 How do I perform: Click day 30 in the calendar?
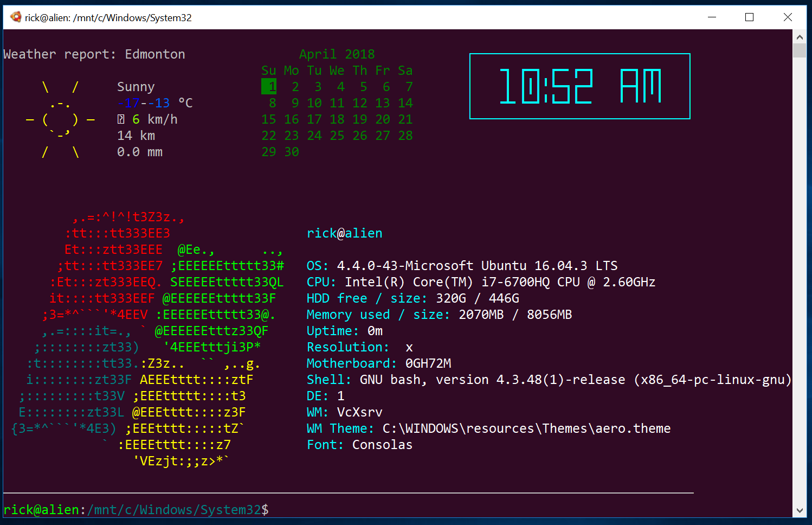tap(292, 152)
